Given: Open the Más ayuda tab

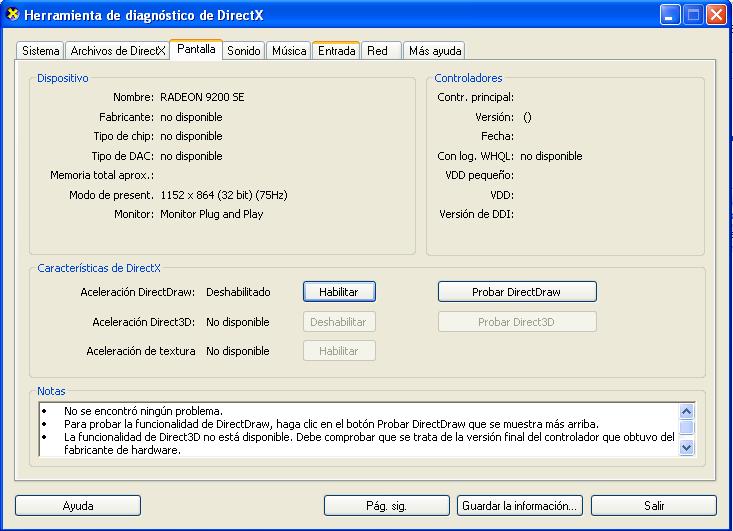Looking at the screenshot, I should [x=435, y=51].
